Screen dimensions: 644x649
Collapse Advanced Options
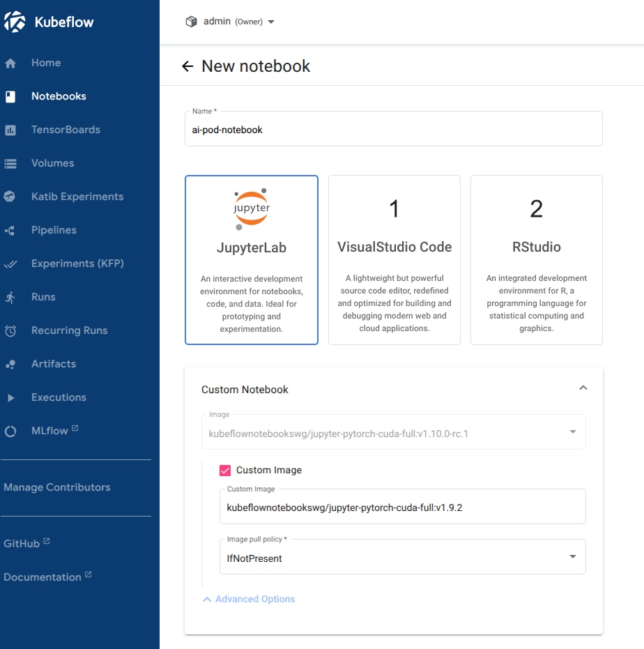pyautogui.click(x=249, y=599)
